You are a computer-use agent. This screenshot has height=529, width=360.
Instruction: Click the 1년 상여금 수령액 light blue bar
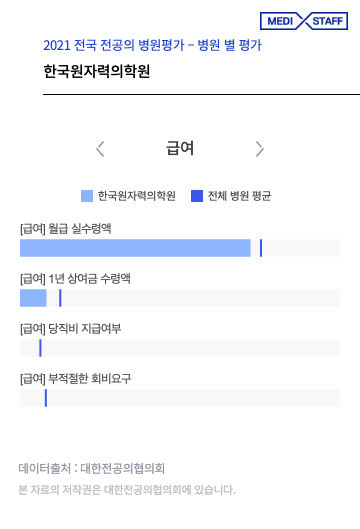click(33, 298)
